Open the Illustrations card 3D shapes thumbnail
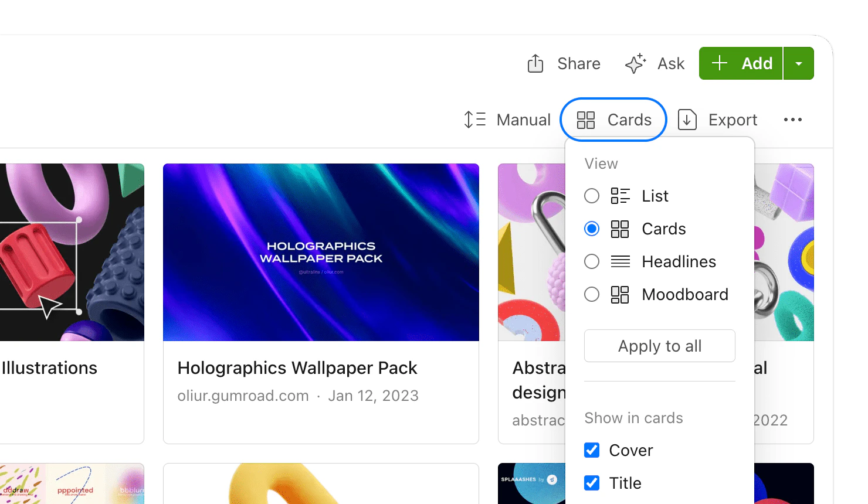Screen dimensions: 868x504 72,252
